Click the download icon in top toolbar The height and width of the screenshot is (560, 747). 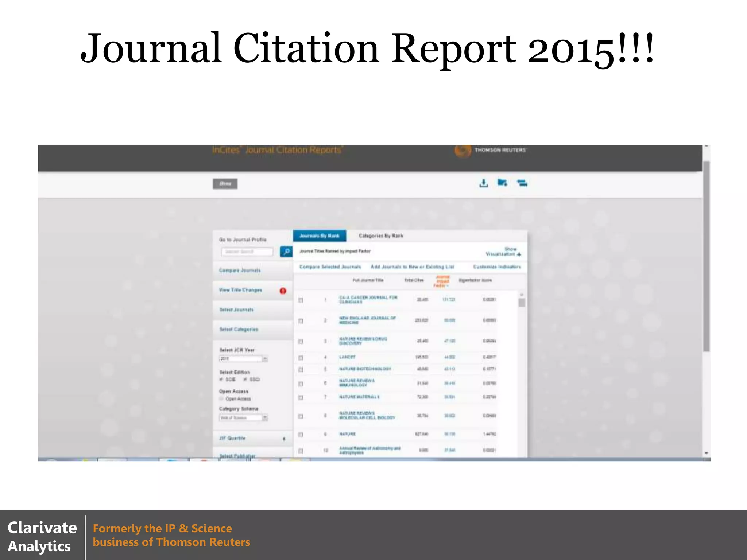click(x=484, y=183)
